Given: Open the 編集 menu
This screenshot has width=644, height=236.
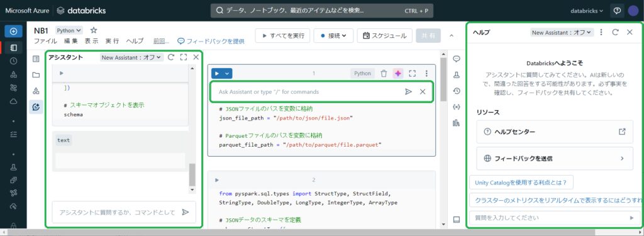Looking at the screenshot, I should coord(70,41).
